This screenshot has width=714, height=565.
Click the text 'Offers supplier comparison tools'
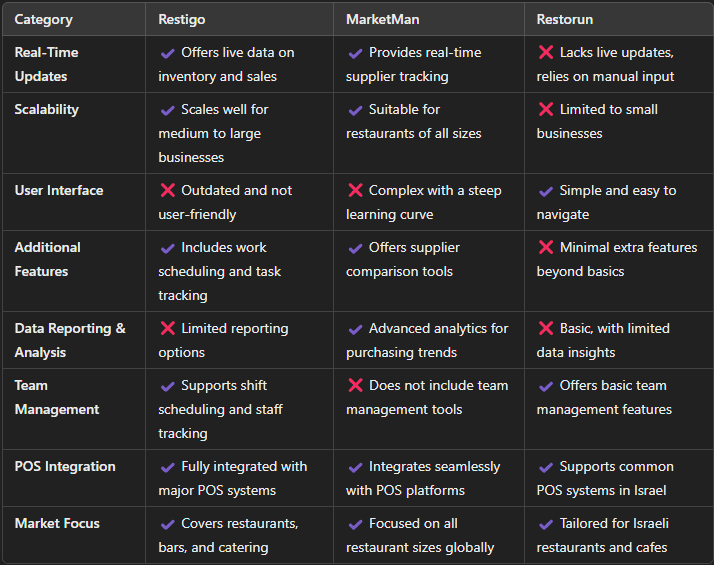[403, 260]
